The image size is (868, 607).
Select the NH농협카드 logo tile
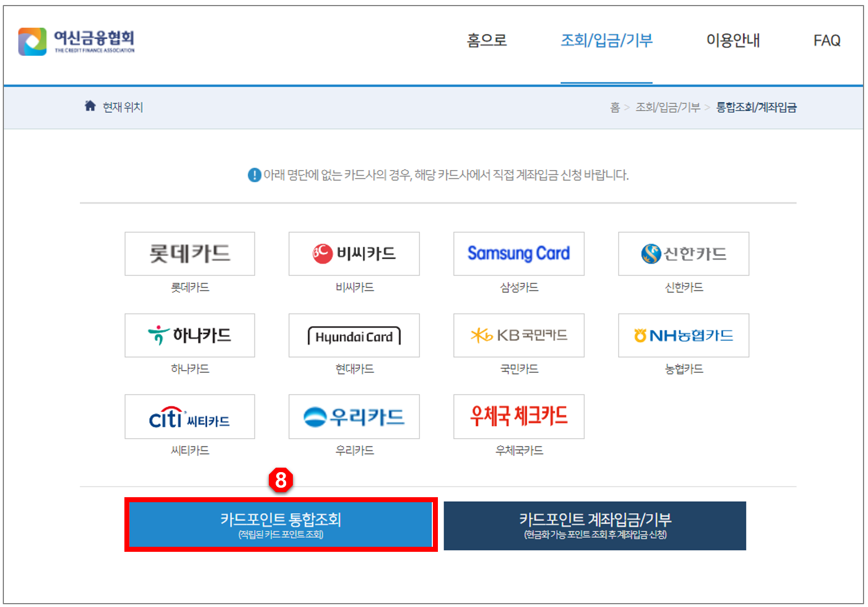[683, 335]
